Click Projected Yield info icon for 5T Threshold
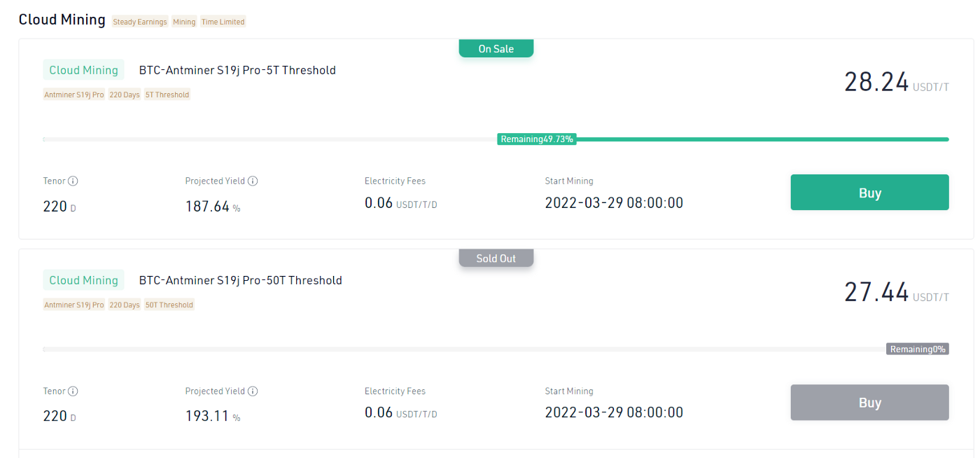Viewport: 980px width, 458px height. [253, 181]
